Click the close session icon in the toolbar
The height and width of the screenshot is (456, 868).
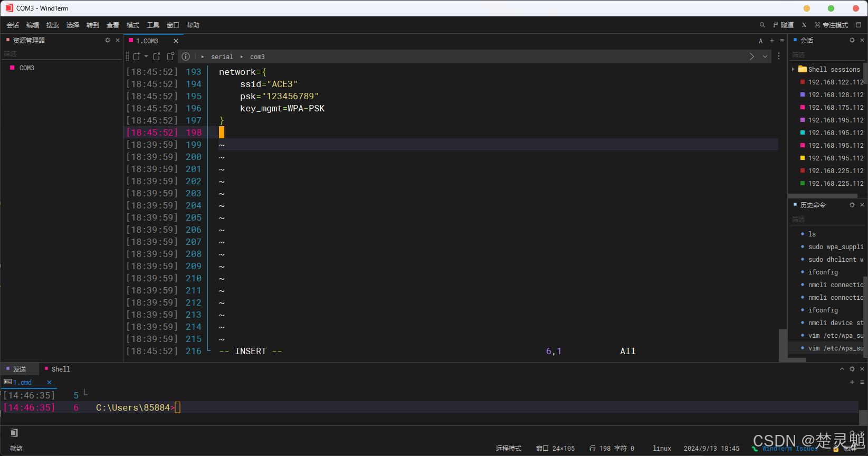[x=157, y=56]
